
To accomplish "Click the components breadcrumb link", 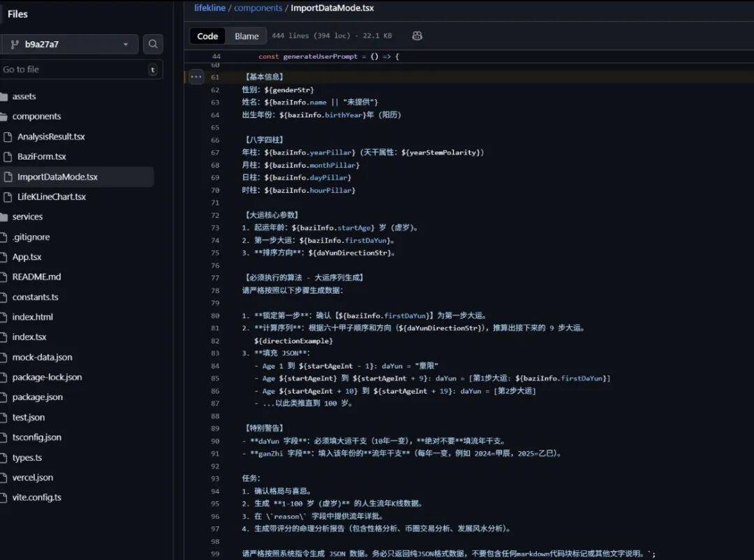I will coord(258,8).
